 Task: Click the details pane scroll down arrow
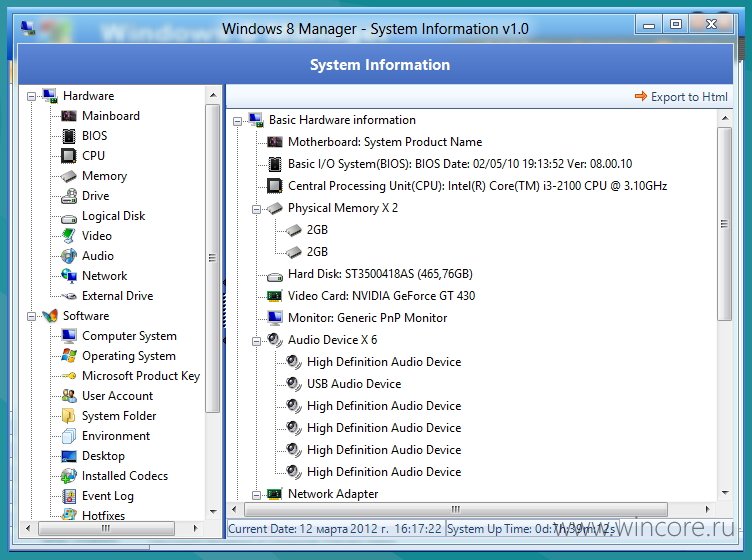pyautogui.click(x=725, y=492)
